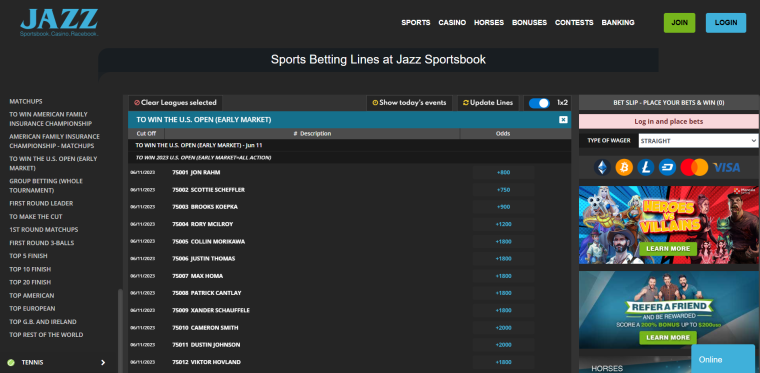760x373 pixels.
Task: Click the Mastercard payment icon
Action: click(x=694, y=168)
